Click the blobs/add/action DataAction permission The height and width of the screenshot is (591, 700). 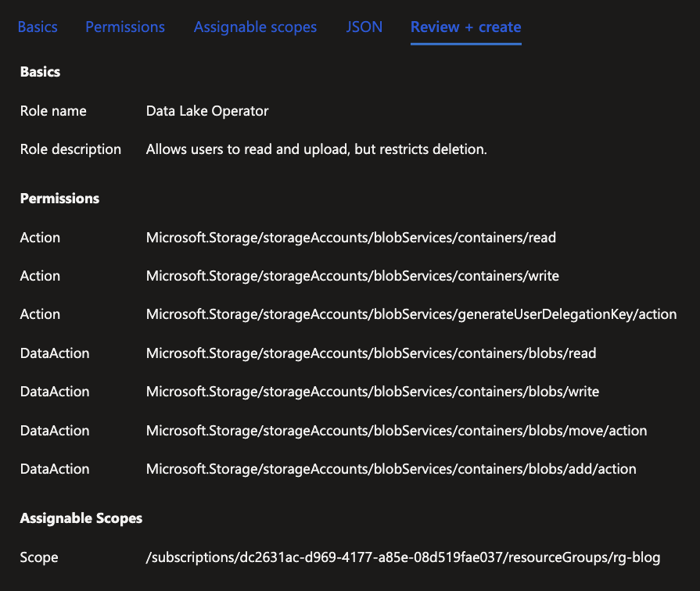click(x=391, y=469)
